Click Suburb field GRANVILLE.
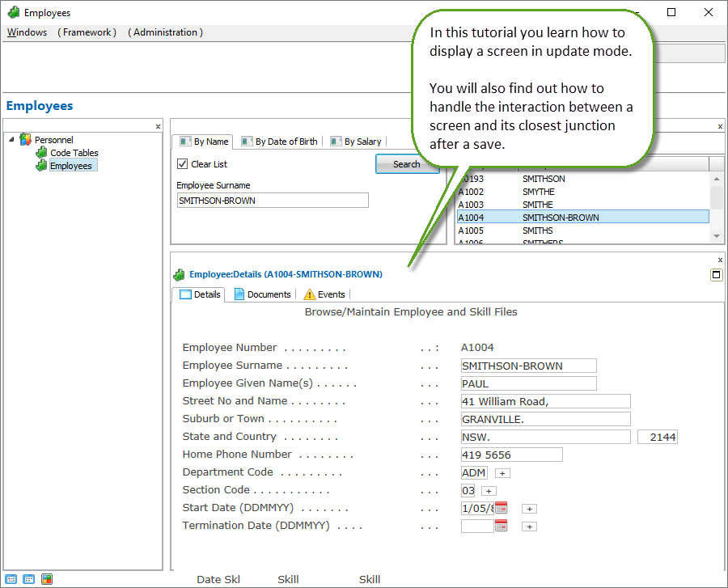The width and height of the screenshot is (728, 588). point(546,419)
